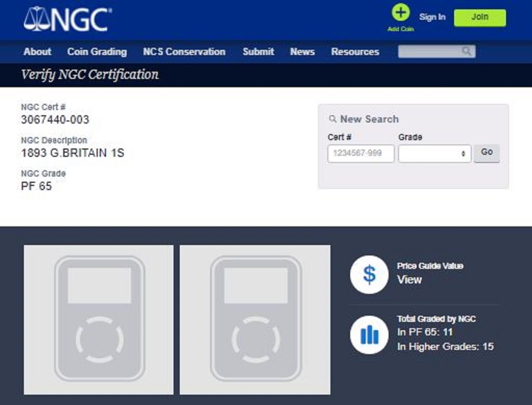This screenshot has height=405, width=532.
Task: Click the magnifier icon in site search
Action: tap(466, 51)
